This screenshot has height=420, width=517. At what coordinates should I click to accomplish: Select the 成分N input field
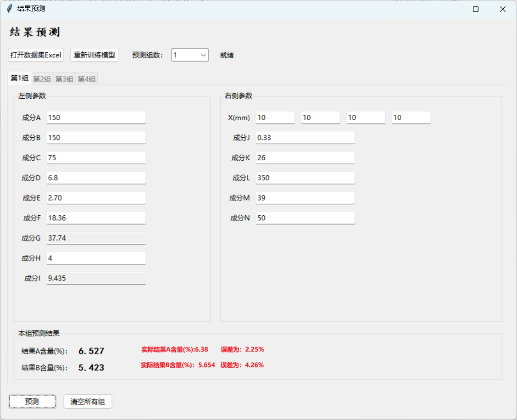pyautogui.click(x=305, y=218)
